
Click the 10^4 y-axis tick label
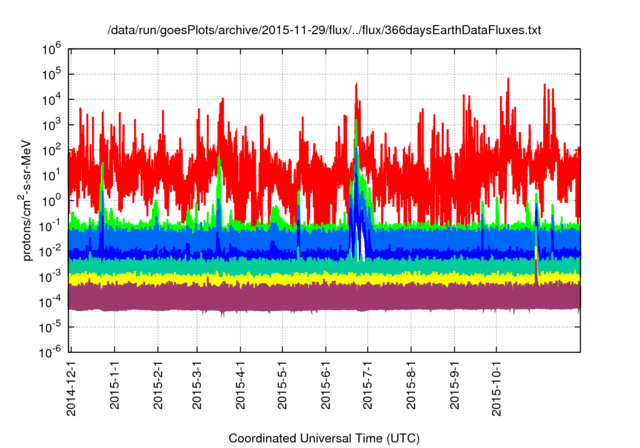[x=51, y=100]
